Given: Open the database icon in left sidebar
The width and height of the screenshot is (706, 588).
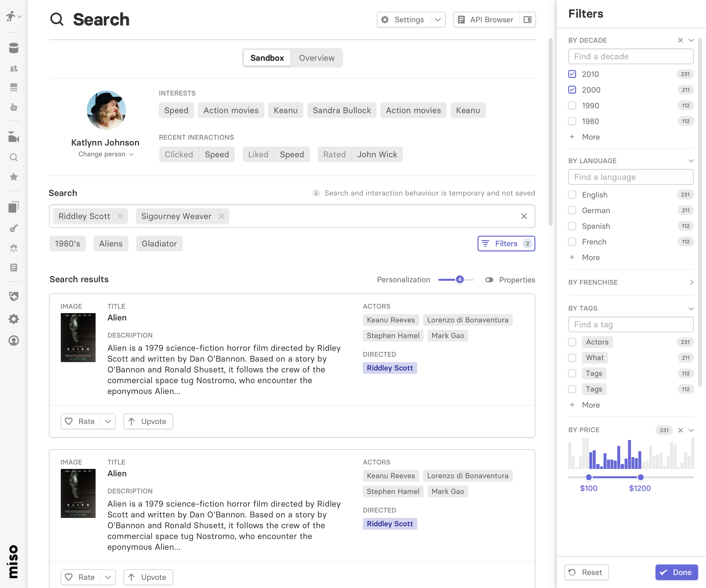Looking at the screenshot, I should pos(13,48).
